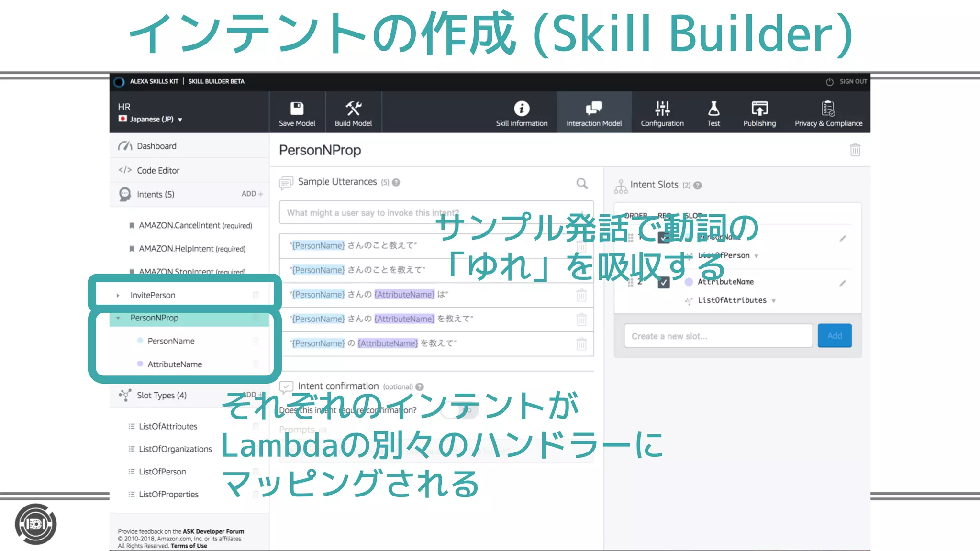This screenshot has height=551, width=980.
Task: Click the Save Model icon
Action: 297,108
